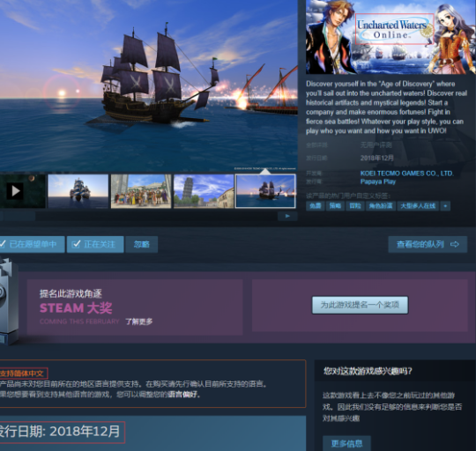Toggle the 正在关注 follow button
The height and width of the screenshot is (451, 476).
(95, 244)
